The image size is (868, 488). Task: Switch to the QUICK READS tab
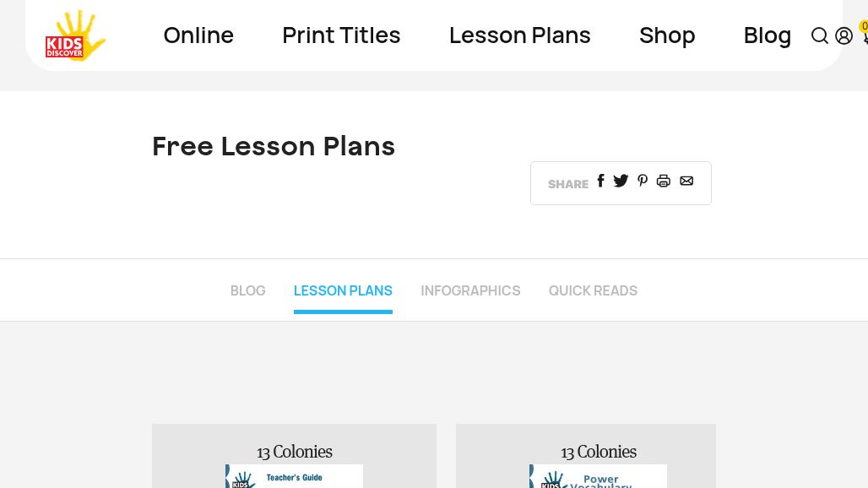click(x=593, y=290)
